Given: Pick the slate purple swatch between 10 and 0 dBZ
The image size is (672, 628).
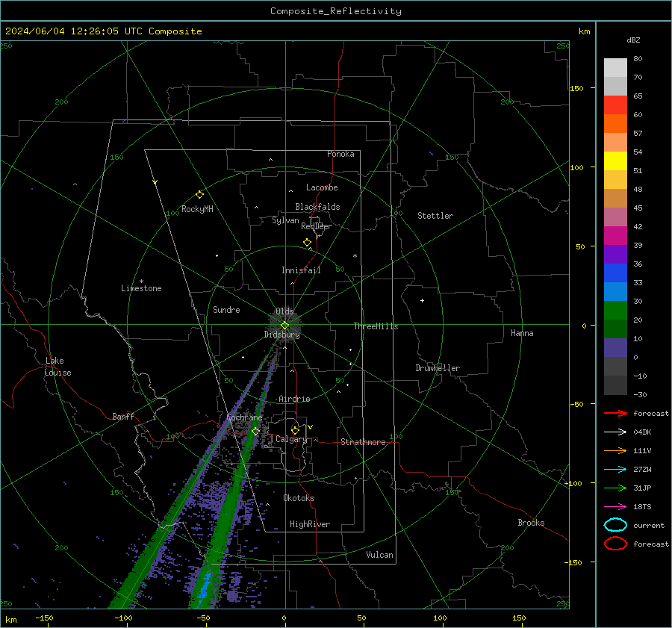Looking at the screenshot, I should click(x=615, y=348).
